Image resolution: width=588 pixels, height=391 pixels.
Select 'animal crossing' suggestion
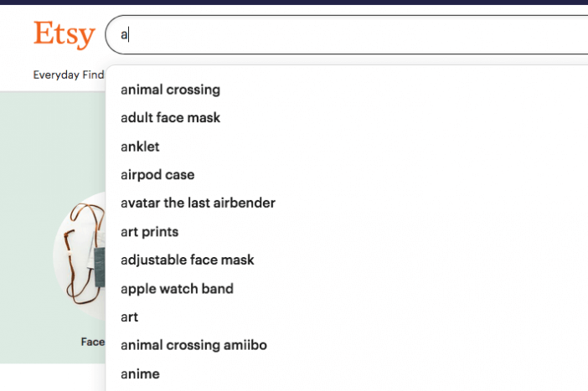tap(347, 90)
